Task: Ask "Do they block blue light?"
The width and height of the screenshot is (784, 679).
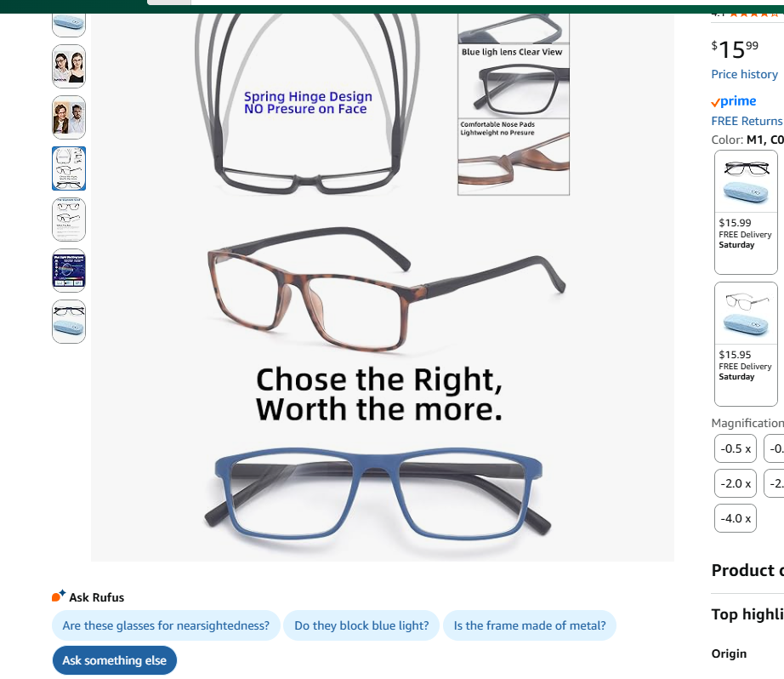Action: [361, 625]
